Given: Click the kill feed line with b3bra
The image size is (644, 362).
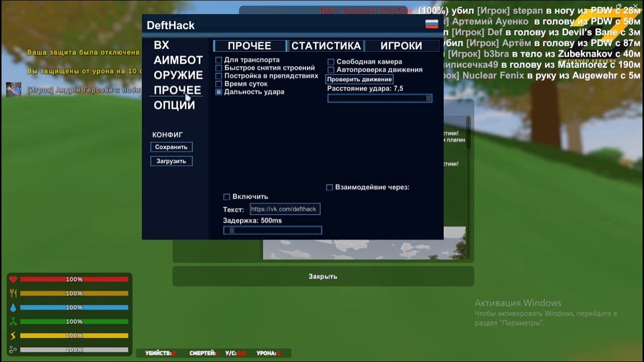Looking at the screenshot, I should point(542,54).
